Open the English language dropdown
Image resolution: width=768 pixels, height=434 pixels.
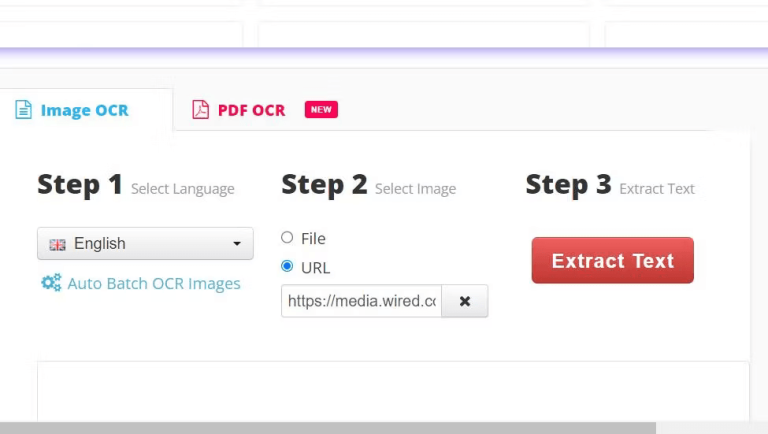tap(145, 243)
